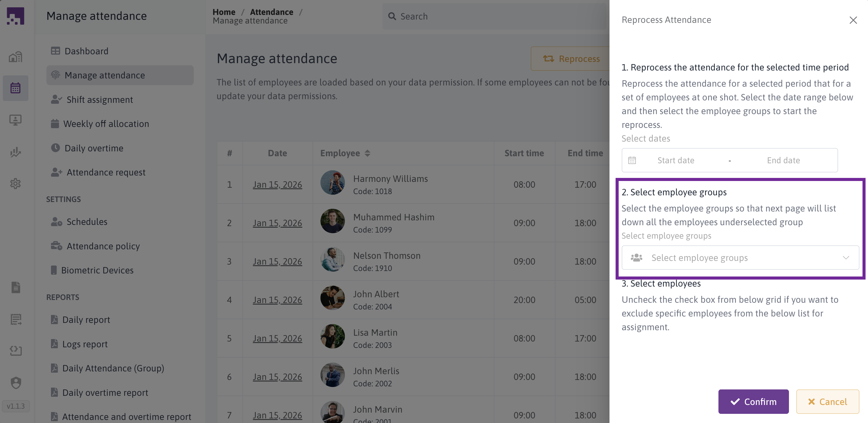The image size is (868, 423).
Task: Open the settings gear in left rail
Action: pyautogui.click(x=16, y=184)
